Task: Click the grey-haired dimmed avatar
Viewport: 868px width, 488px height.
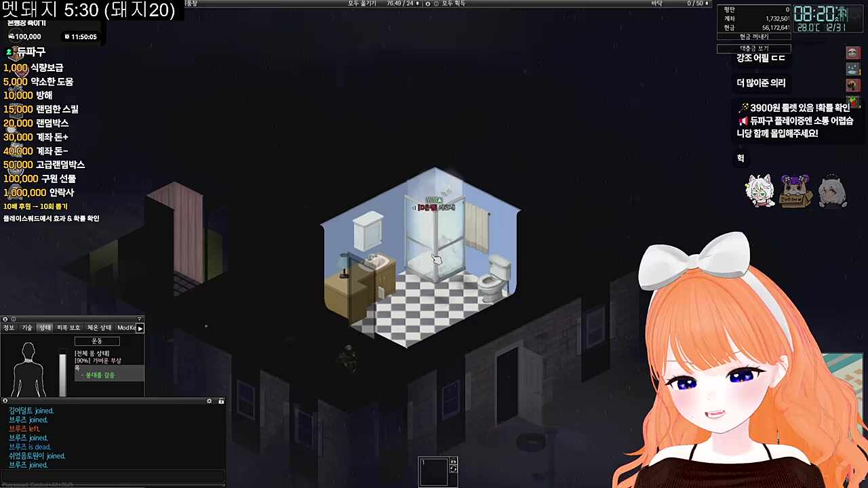Action: tap(831, 192)
